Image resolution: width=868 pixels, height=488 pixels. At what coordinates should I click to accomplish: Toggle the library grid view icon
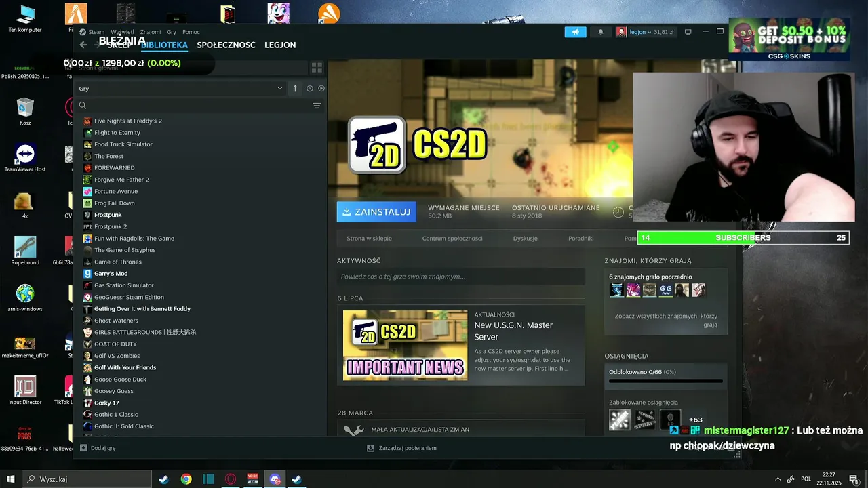tap(316, 68)
